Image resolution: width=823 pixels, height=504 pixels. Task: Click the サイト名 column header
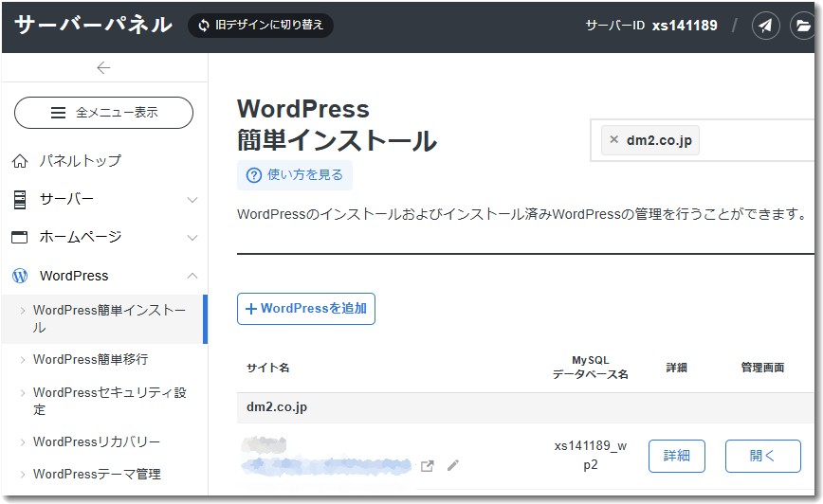[x=267, y=368]
